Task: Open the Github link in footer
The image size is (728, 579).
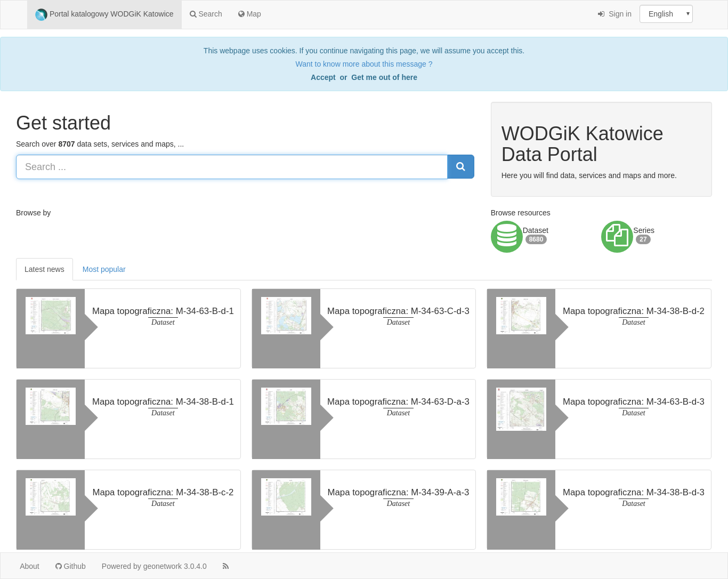Action: 70,566
